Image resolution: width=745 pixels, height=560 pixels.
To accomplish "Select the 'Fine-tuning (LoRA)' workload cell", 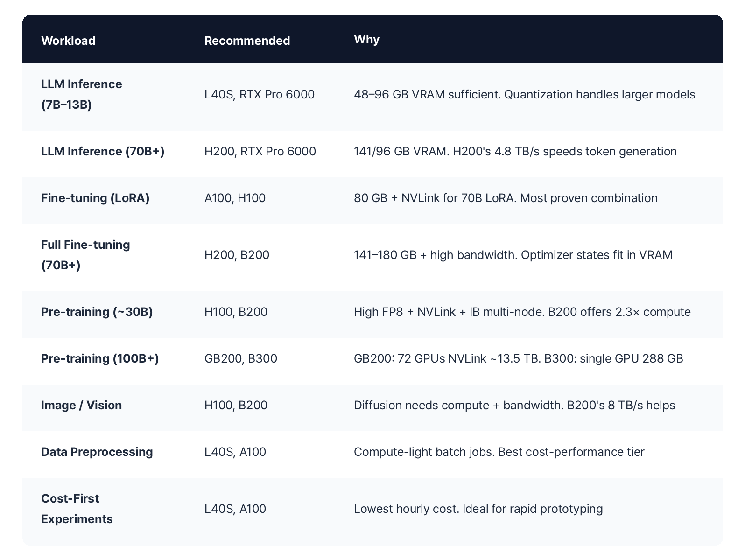I will click(95, 198).
